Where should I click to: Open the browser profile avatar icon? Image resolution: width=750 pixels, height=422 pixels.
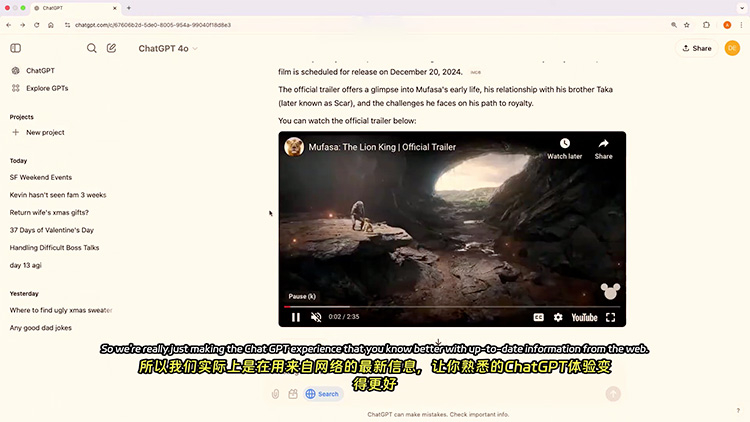(727, 25)
